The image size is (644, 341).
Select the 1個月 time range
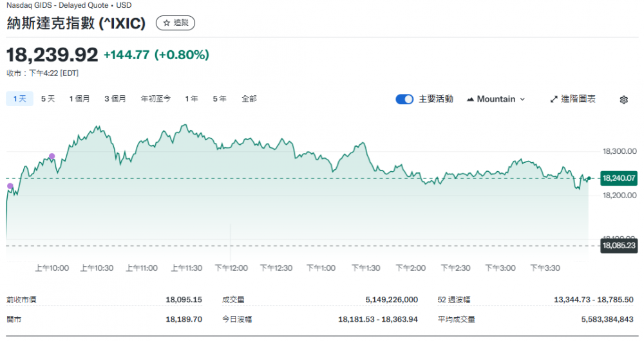pos(80,99)
